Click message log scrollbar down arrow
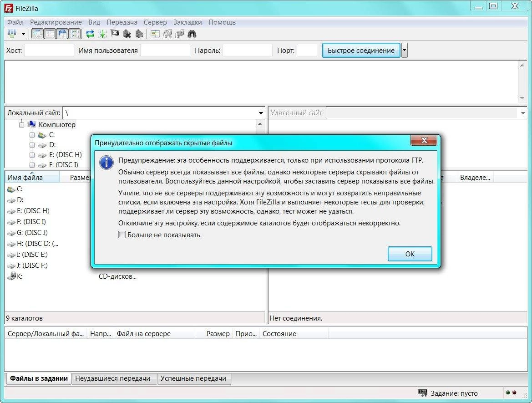Viewport: 532px width, 403px height. point(522,98)
